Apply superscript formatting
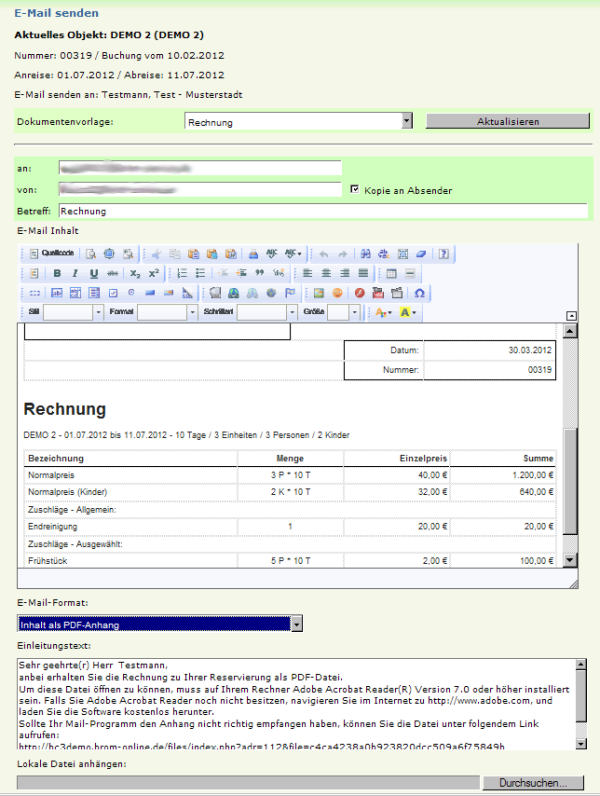Viewport: 600px width, 796px height. (x=154, y=274)
